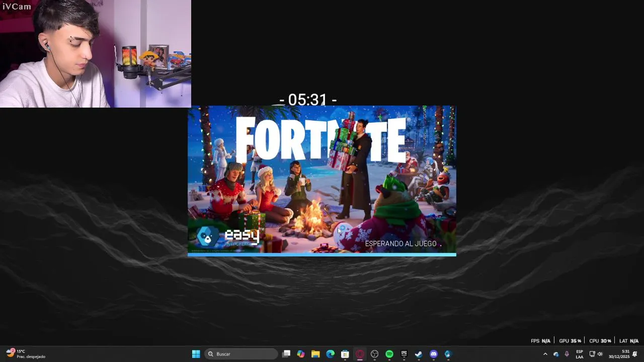Open network status tray icon

click(x=592, y=354)
